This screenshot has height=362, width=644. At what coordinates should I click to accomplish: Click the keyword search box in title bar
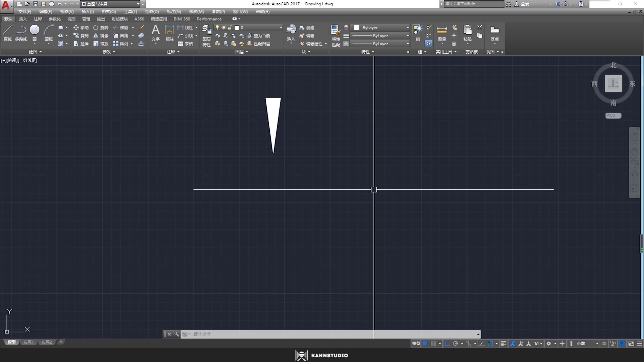pos(474,4)
